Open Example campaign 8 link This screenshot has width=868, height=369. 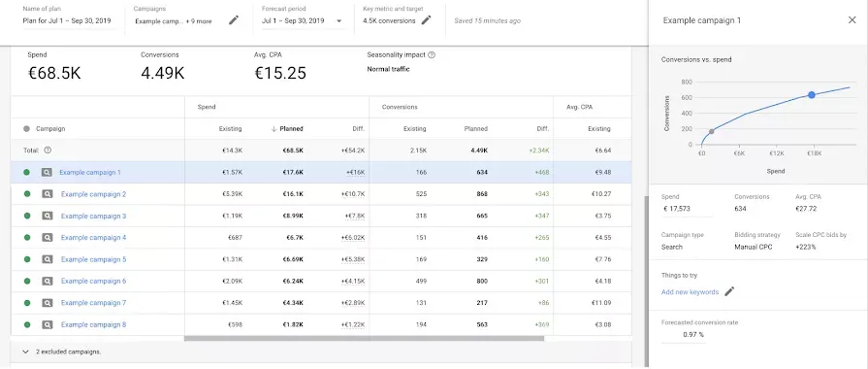point(93,324)
